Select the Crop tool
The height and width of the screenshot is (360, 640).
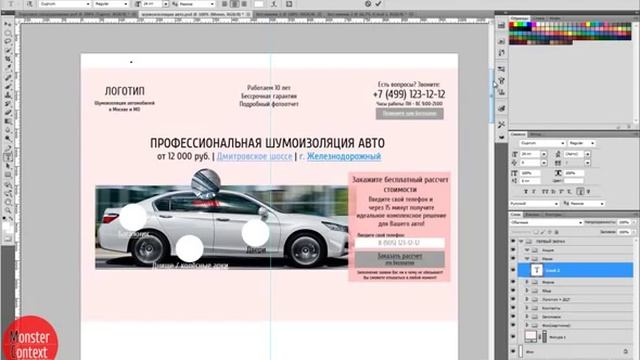(x=8, y=60)
